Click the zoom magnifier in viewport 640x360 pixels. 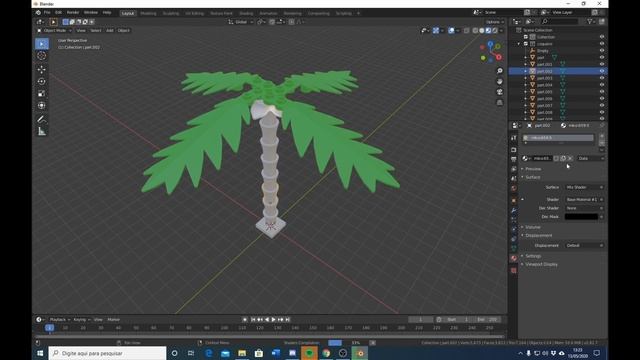(x=499, y=71)
